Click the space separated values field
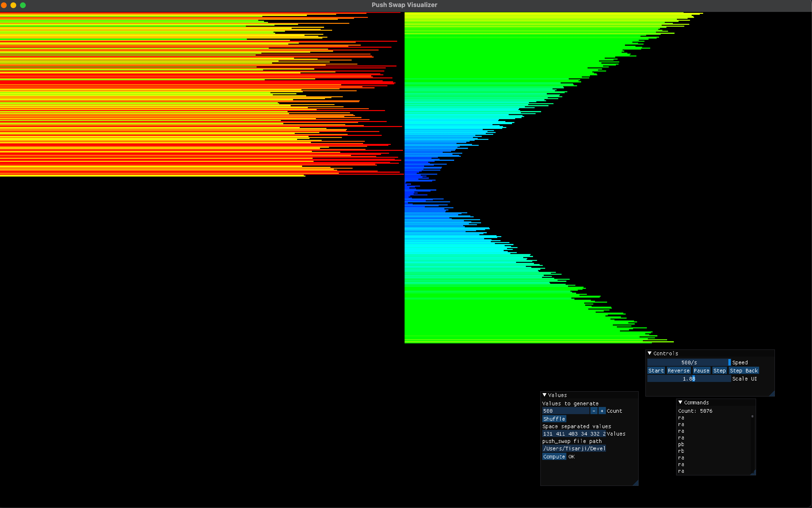 (574, 434)
